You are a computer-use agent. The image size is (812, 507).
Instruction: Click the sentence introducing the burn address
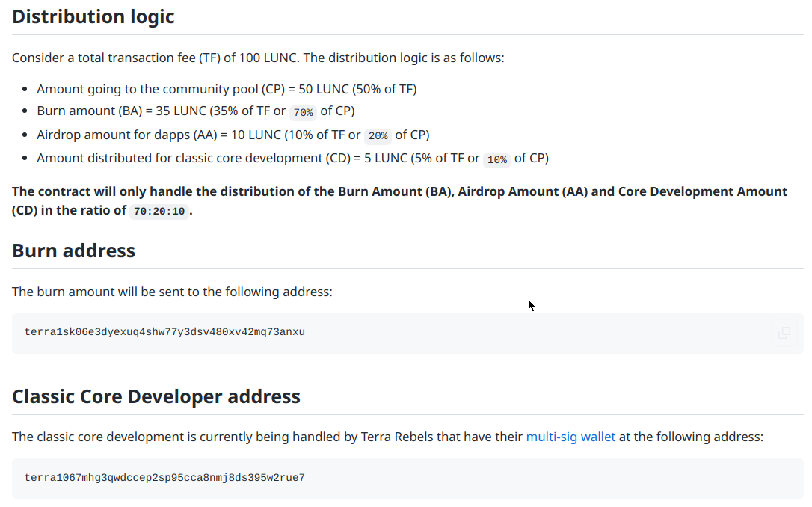(x=172, y=292)
